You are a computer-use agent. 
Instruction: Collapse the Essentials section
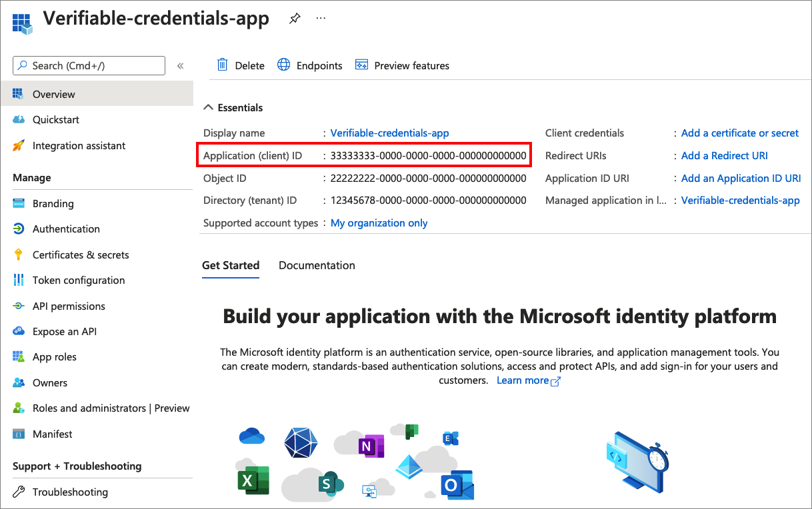[x=209, y=108]
